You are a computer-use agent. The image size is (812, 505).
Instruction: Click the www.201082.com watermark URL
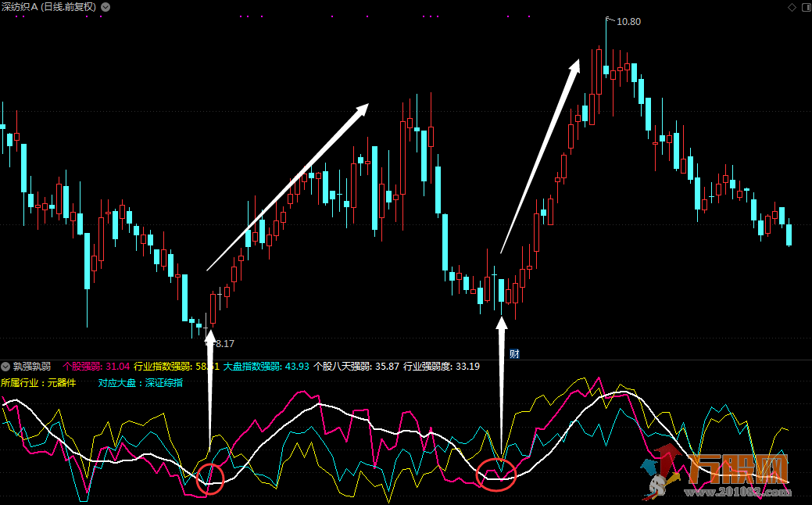point(739,492)
